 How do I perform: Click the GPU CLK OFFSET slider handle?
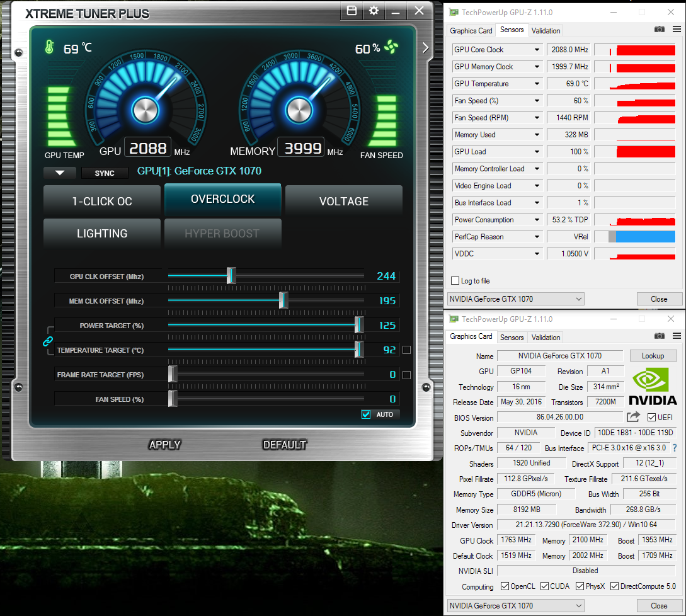point(231,276)
